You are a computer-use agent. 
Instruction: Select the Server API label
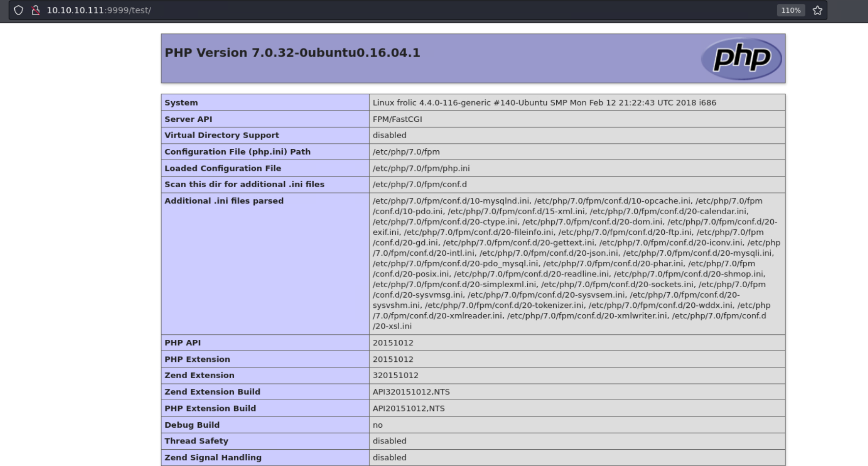(x=189, y=119)
